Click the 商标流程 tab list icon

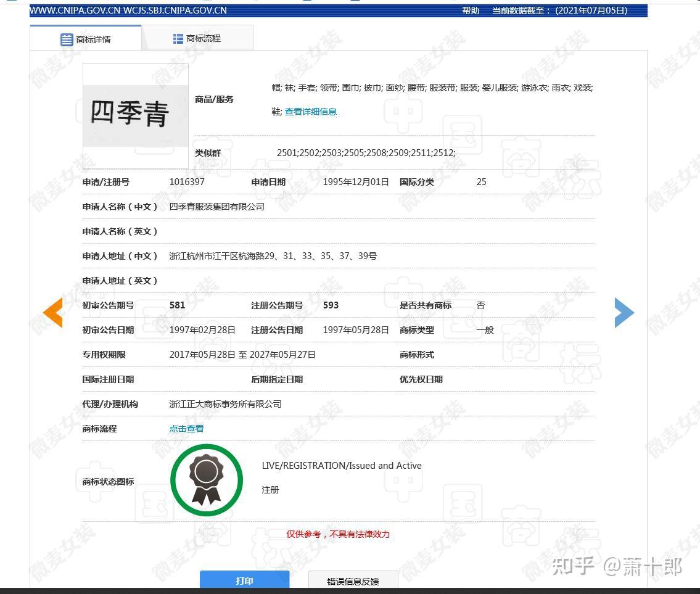(x=178, y=39)
